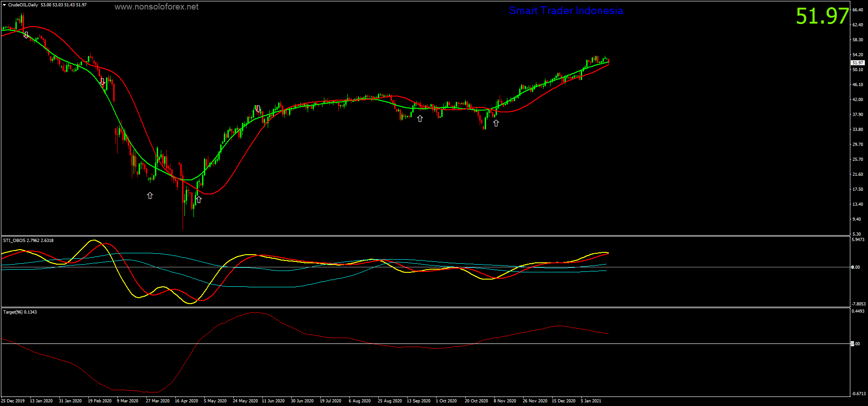
Task: Click the 17.50 price axis value
Action: point(858,189)
